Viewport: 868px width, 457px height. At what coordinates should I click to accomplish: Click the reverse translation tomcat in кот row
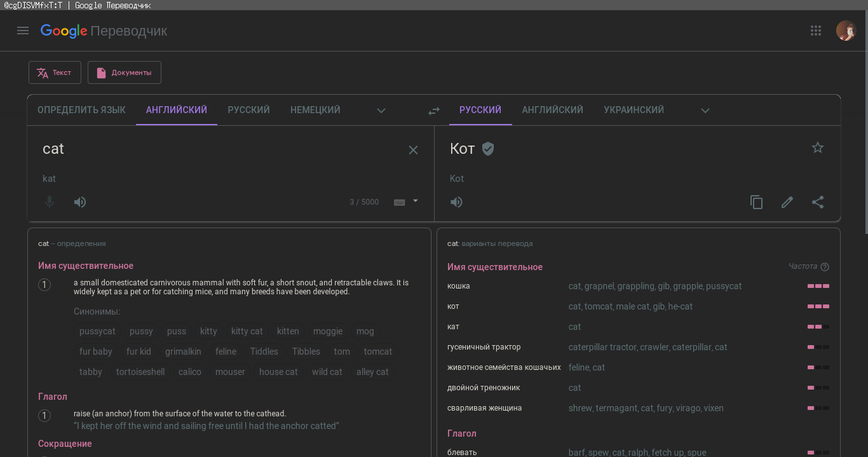click(x=599, y=306)
